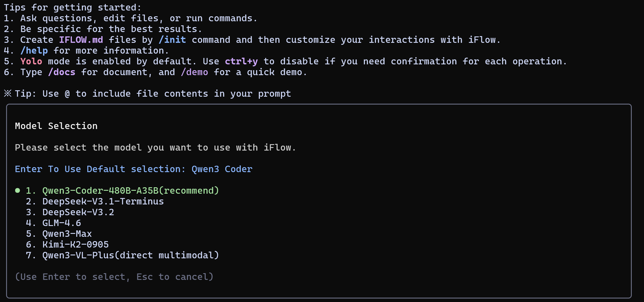Viewport: 644px width, 302px height.
Task: Click the Yolo mode label
Action: coord(31,61)
